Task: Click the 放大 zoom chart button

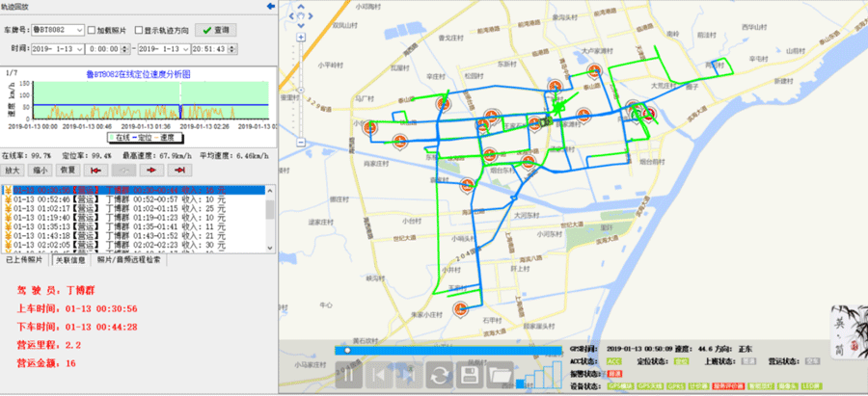Action: (13, 170)
